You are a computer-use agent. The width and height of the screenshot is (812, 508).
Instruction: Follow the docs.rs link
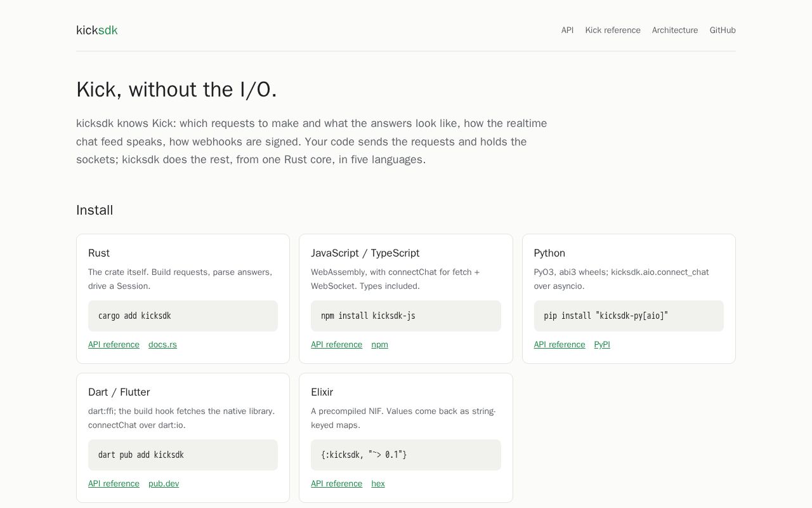click(162, 345)
